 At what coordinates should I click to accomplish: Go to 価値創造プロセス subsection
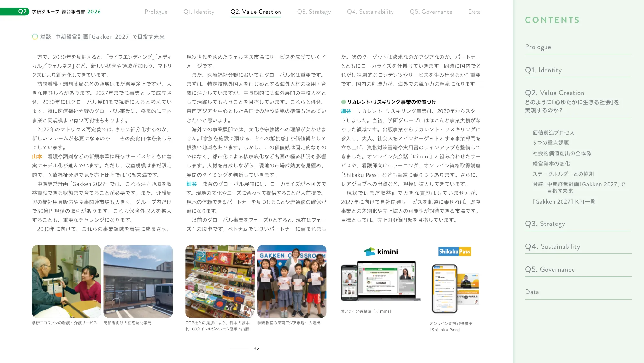pyautogui.click(x=553, y=133)
